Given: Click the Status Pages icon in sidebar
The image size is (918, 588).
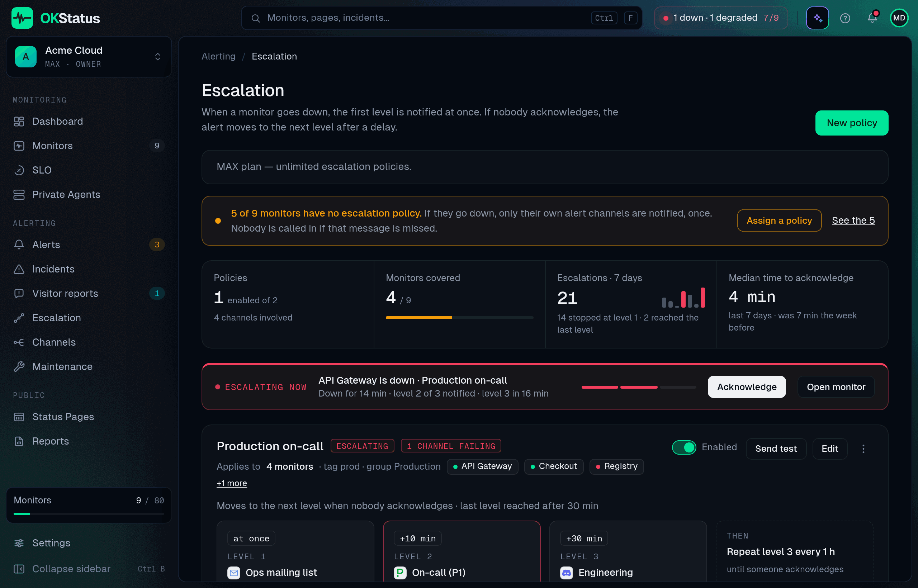Looking at the screenshot, I should (19, 417).
